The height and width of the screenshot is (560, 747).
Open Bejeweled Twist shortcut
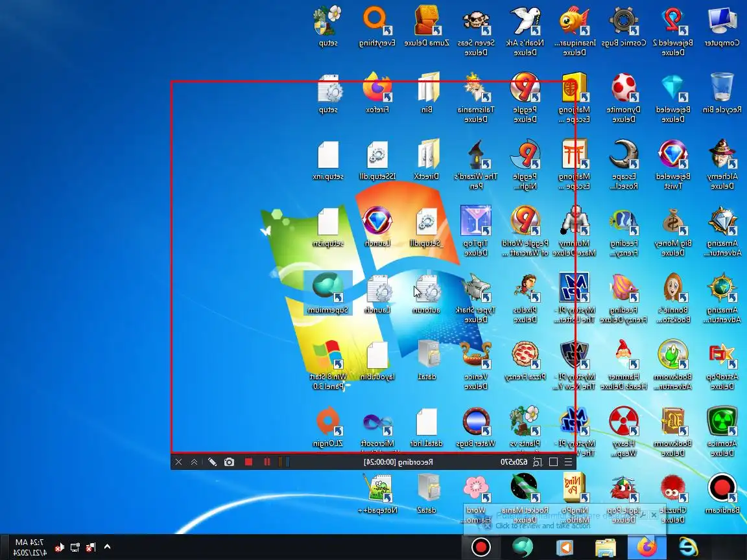point(673,165)
